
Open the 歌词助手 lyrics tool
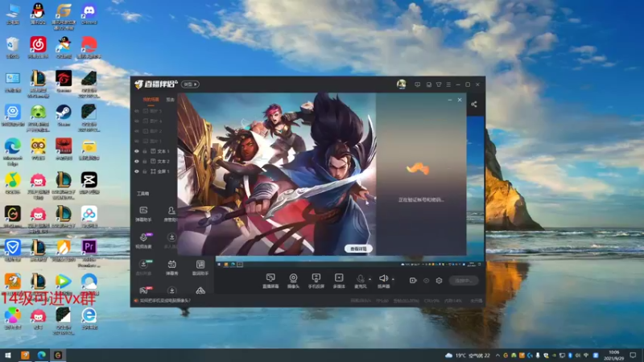coord(200,267)
